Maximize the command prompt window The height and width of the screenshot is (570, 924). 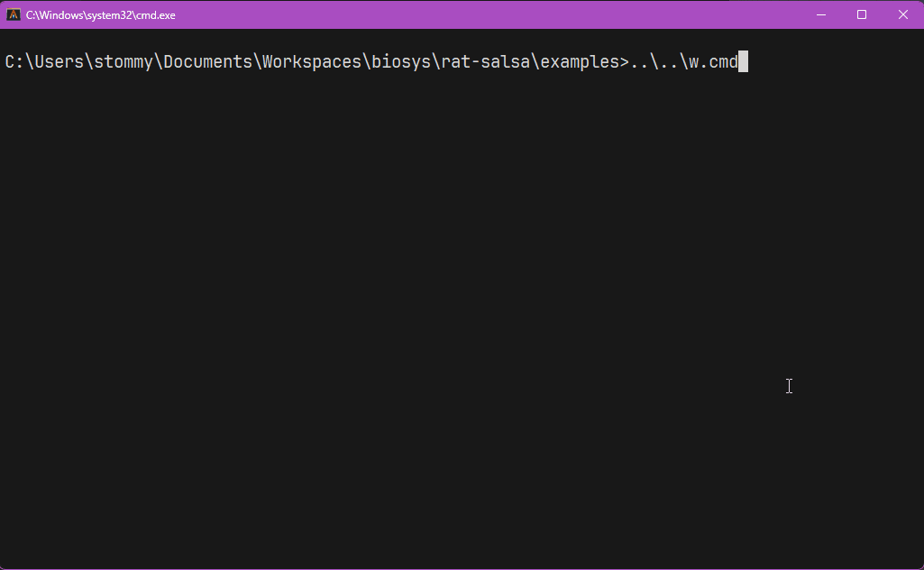[x=862, y=14]
